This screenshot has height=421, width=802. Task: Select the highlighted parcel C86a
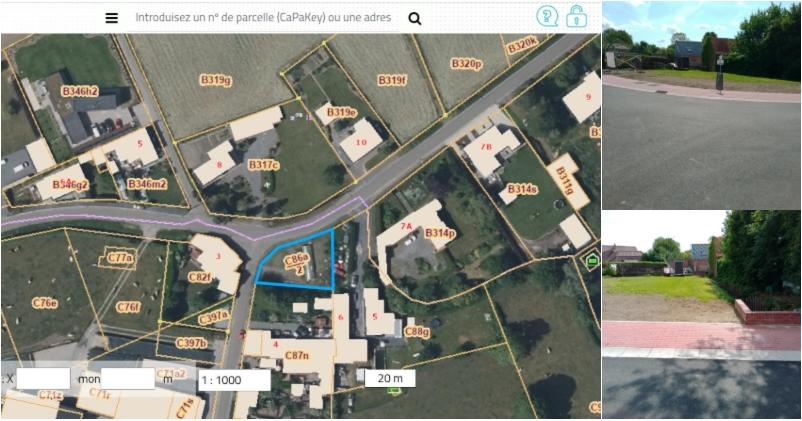297,259
